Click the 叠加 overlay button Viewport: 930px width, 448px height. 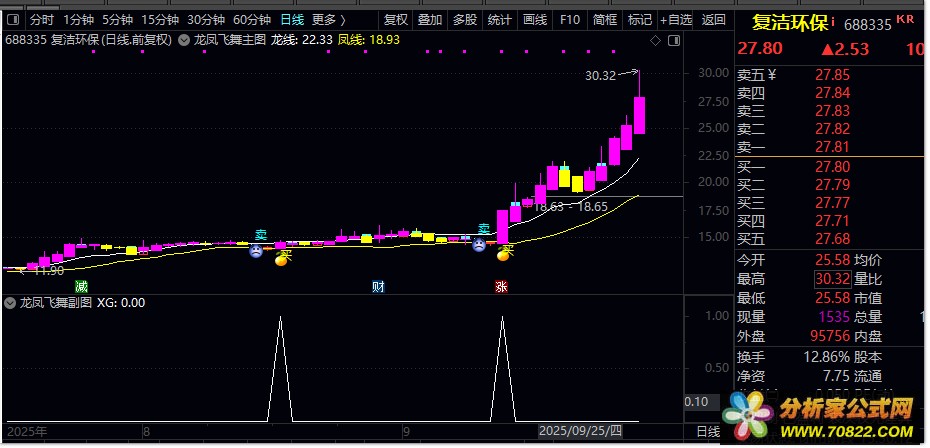click(x=430, y=20)
